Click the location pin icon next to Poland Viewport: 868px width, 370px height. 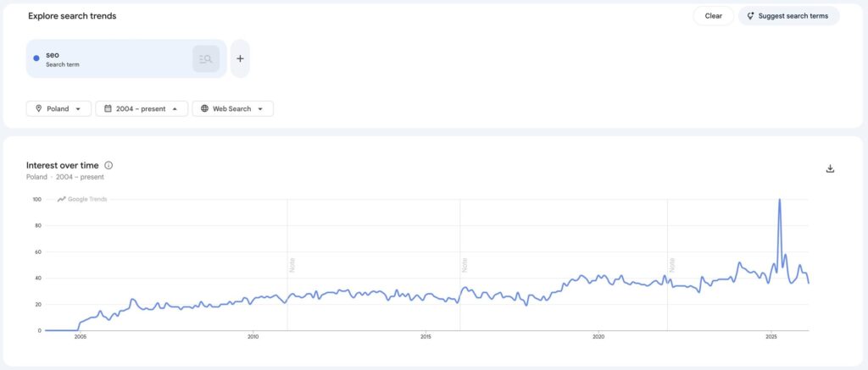click(38, 108)
